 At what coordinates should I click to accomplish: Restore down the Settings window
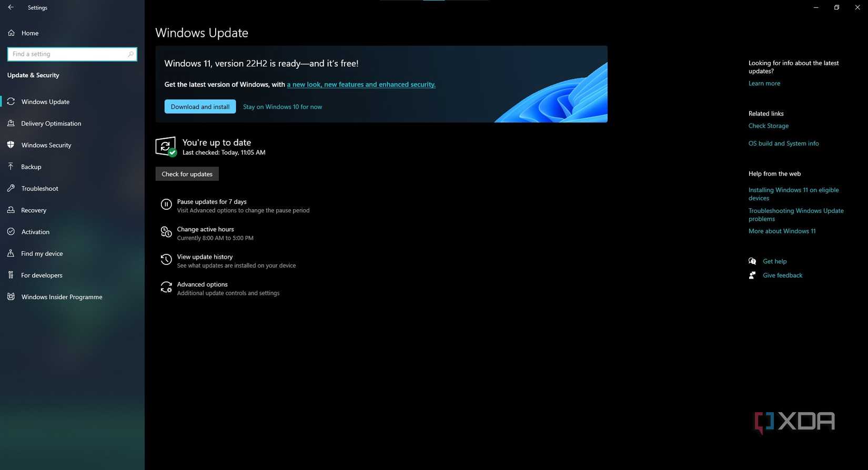pos(836,7)
